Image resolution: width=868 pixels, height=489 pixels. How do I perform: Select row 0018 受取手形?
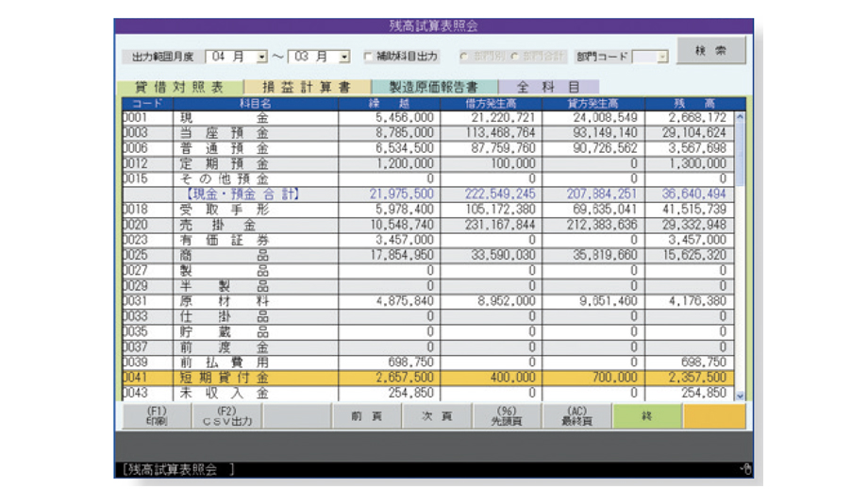tap(428, 210)
